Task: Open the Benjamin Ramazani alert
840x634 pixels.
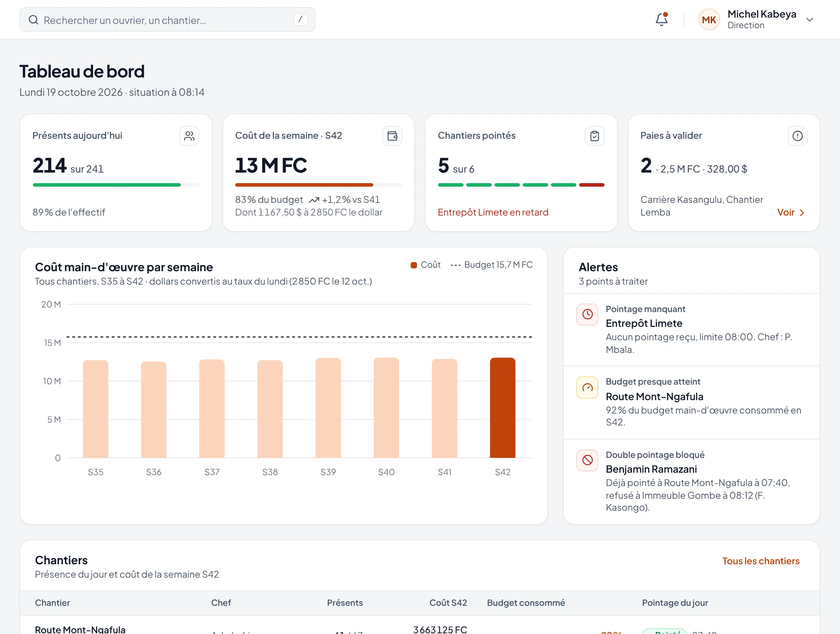Action: (x=691, y=482)
